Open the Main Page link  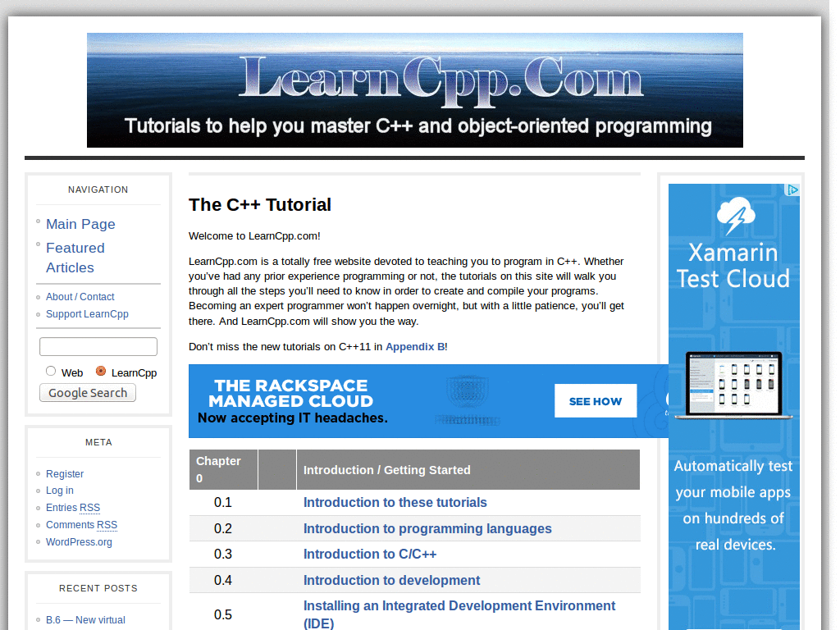[80, 224]
